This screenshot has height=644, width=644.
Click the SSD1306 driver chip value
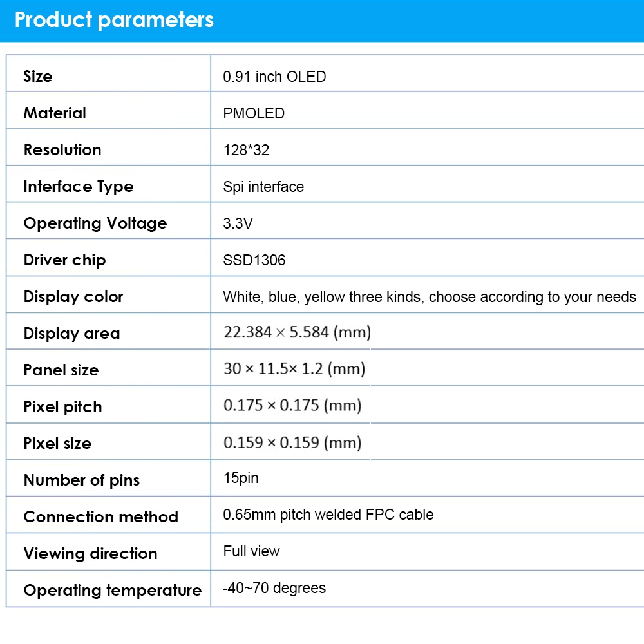click(x=254, y=260)
